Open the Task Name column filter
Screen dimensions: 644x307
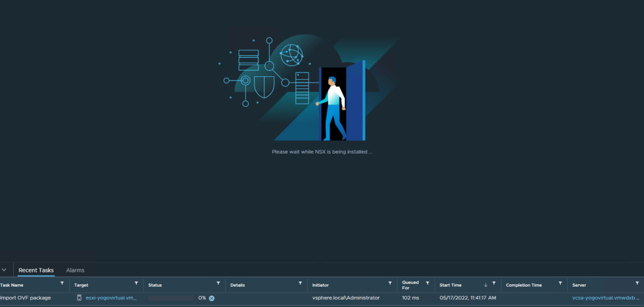pos(62,284)
